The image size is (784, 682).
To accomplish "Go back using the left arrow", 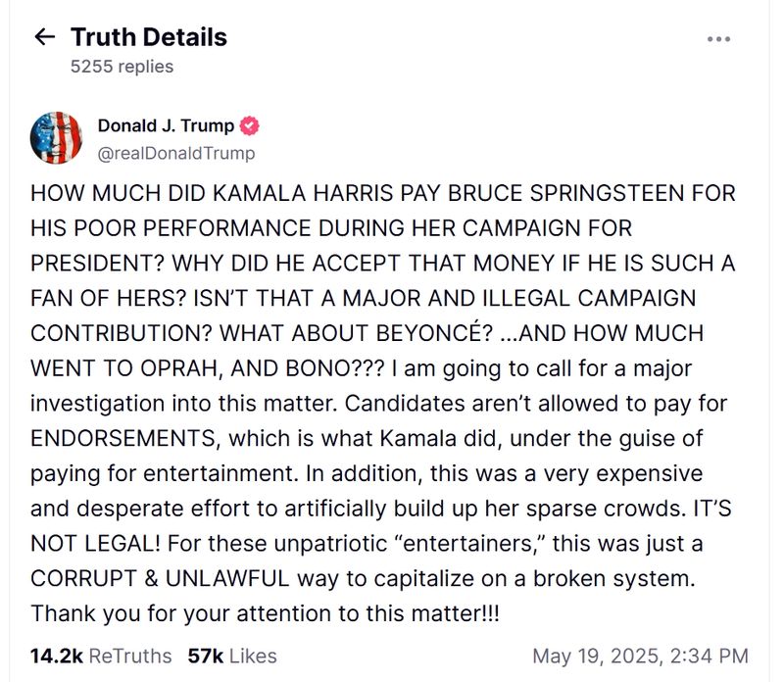I will (x=44, y=38).
